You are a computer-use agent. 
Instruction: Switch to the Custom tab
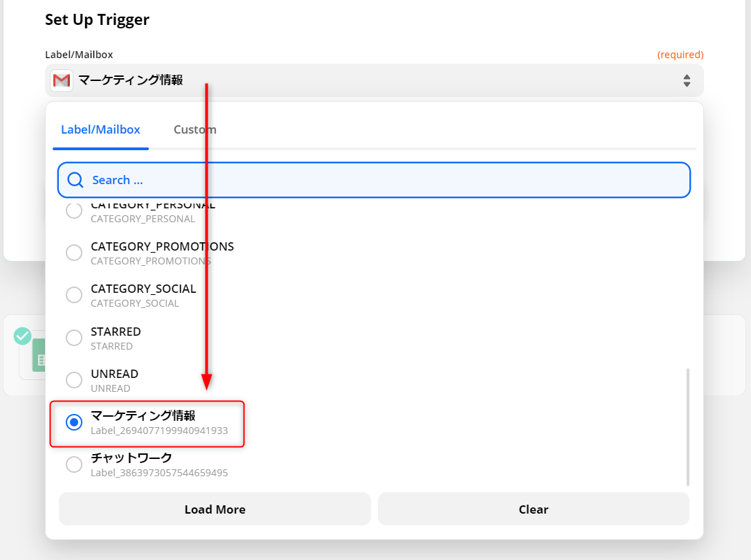point(194,129)
